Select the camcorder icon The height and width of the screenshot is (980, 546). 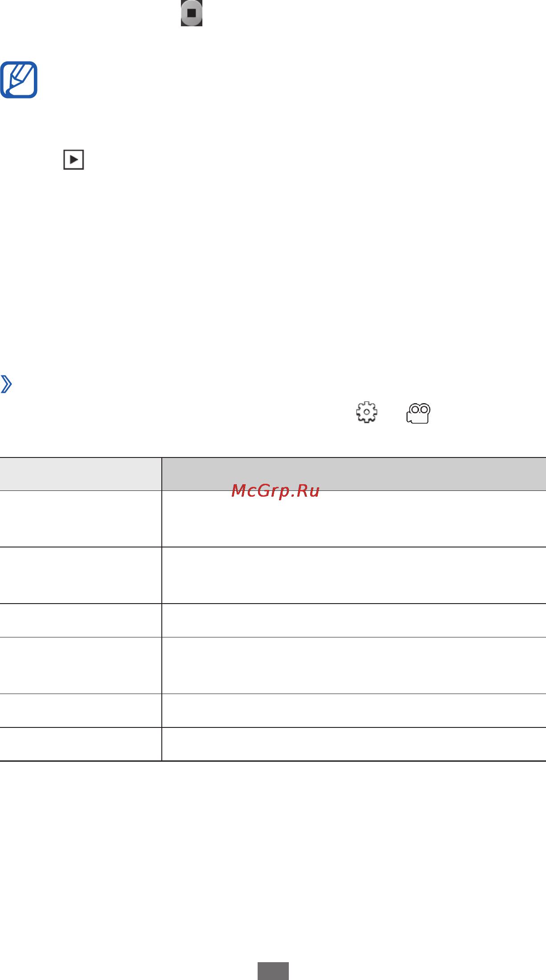tap(418, 413)
